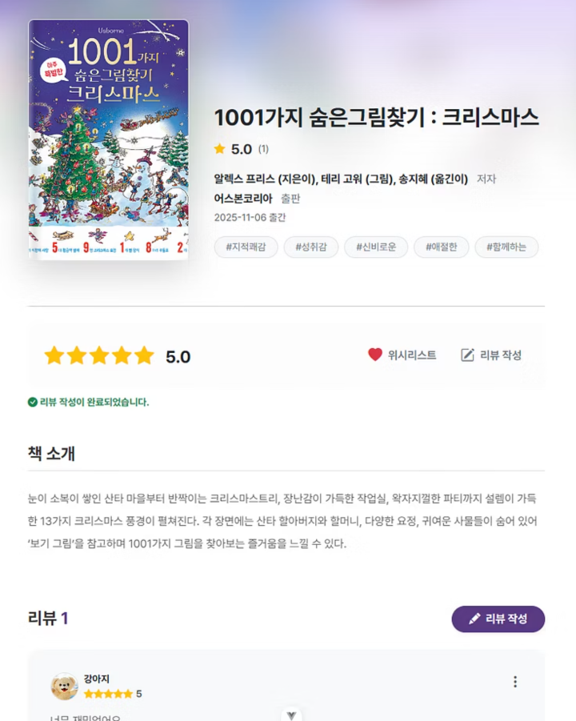Image resolution: width=576 pixels, height=721 pixels.
Task: Select the #지적쾌감 tag
Action: tap(246, 247)
